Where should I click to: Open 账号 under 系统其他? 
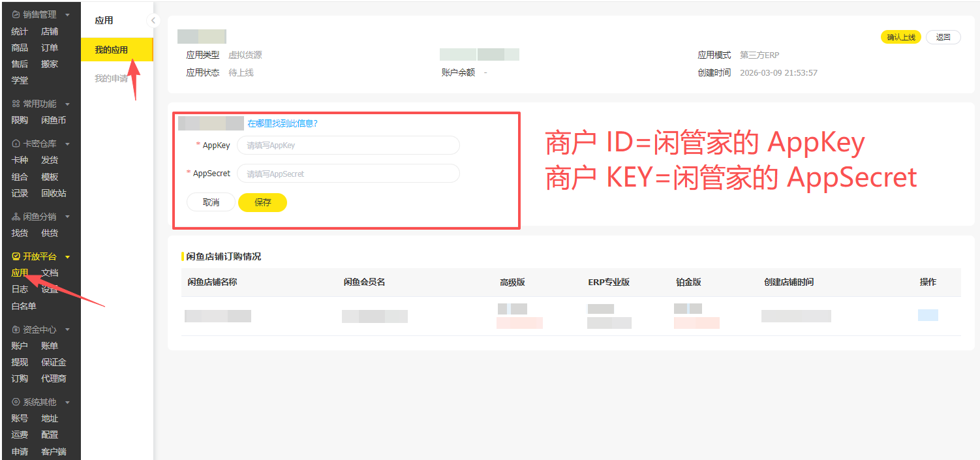[20, 418]
